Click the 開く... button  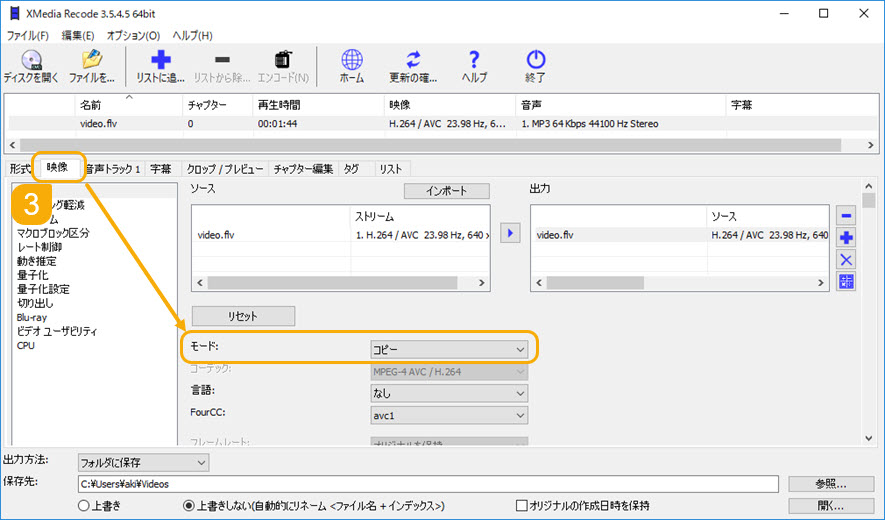pyautogui.click(x=831, y=505)
